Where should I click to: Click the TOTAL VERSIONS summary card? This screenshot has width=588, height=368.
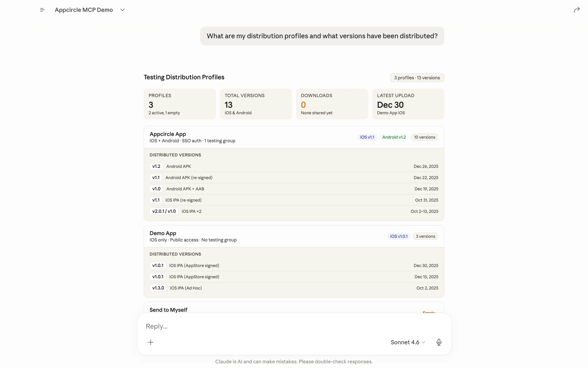pos(256,104)
